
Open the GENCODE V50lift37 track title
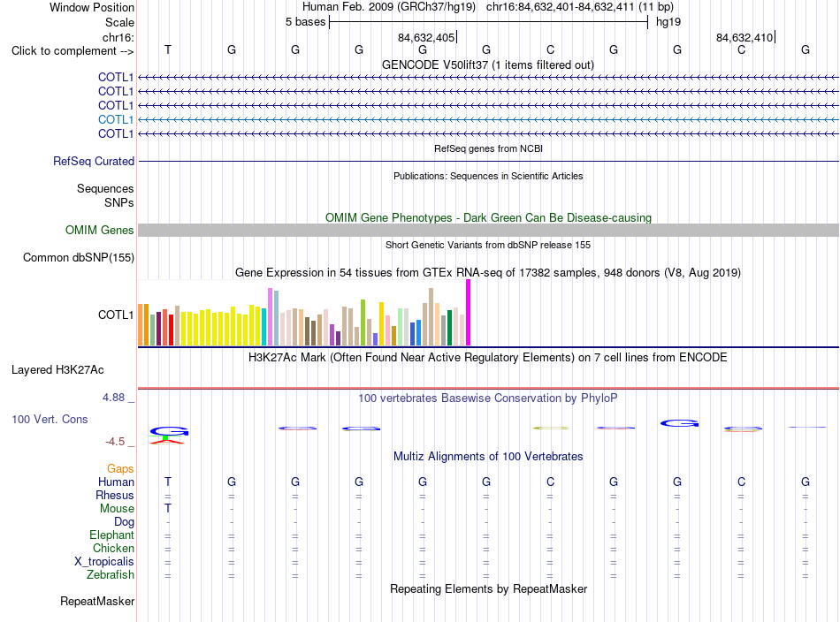[x=487, y=64]
